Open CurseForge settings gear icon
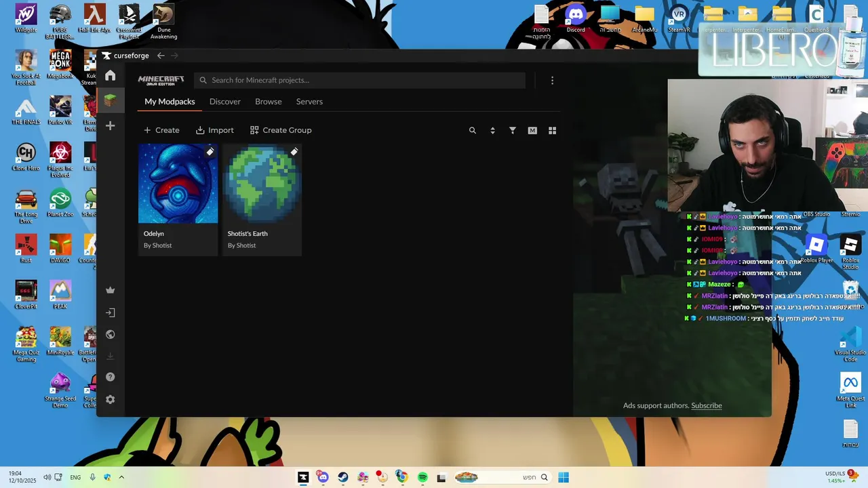Image resolution: width=868 pixels, height=488 pixels. coord(110,399)
